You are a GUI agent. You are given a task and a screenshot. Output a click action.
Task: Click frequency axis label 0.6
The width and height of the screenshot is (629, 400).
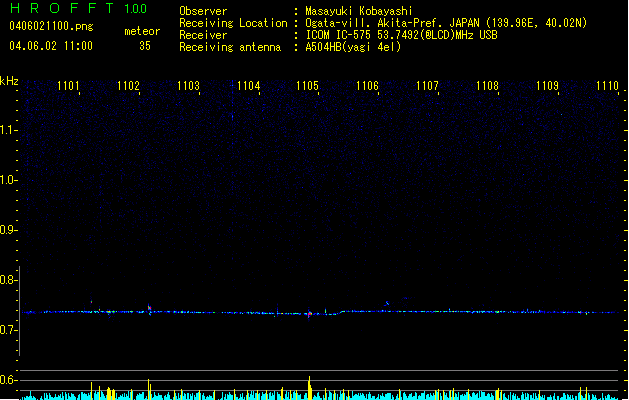click(x=7, y=380)
